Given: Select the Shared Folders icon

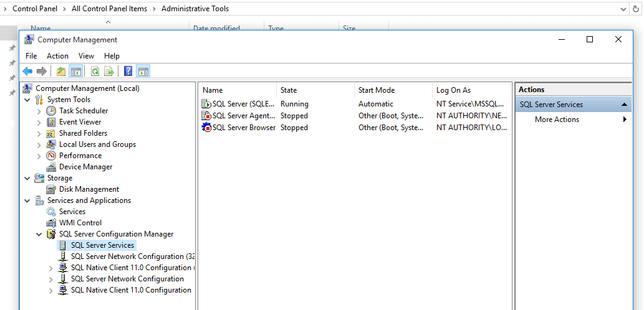Looking at the screenshot, I should (51, 133).
